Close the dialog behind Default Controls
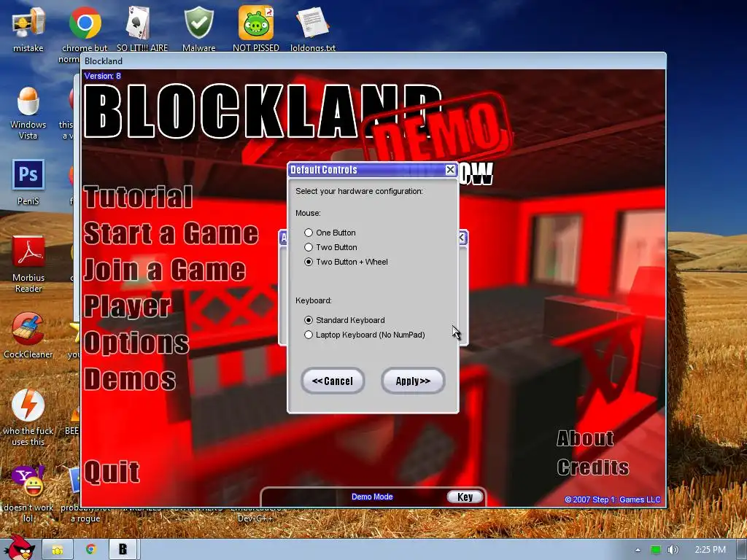The height and width of the screenshot is (560, 747). click(x=462, y=238)
